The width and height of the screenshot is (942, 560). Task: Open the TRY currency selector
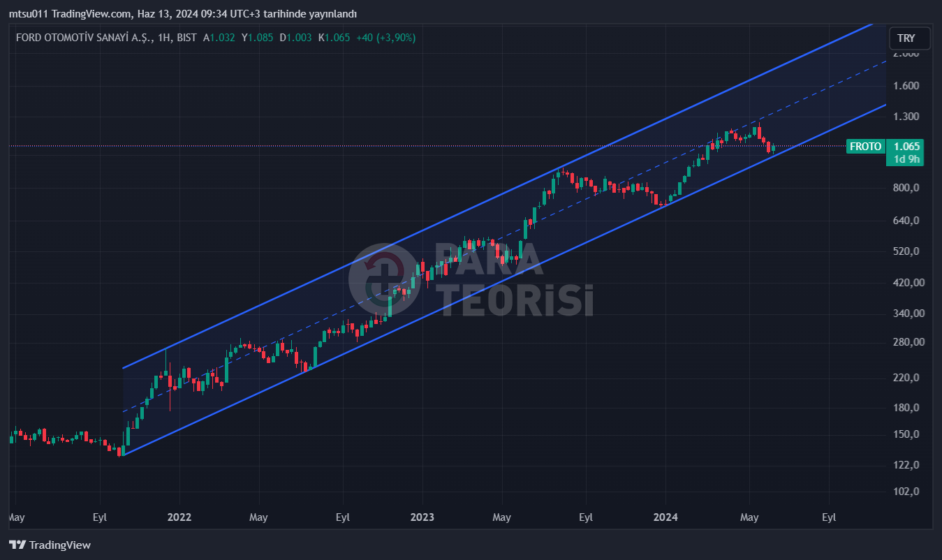(909, 38)
